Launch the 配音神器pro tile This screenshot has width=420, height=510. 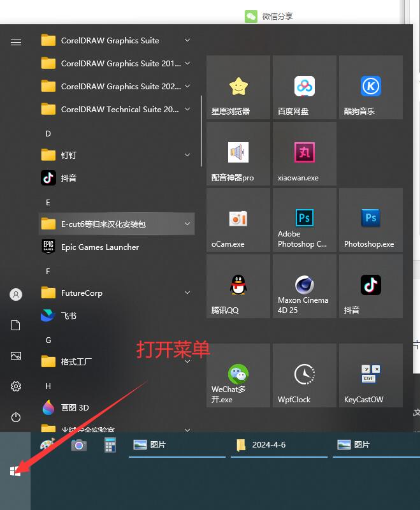[x=238, y=154]
